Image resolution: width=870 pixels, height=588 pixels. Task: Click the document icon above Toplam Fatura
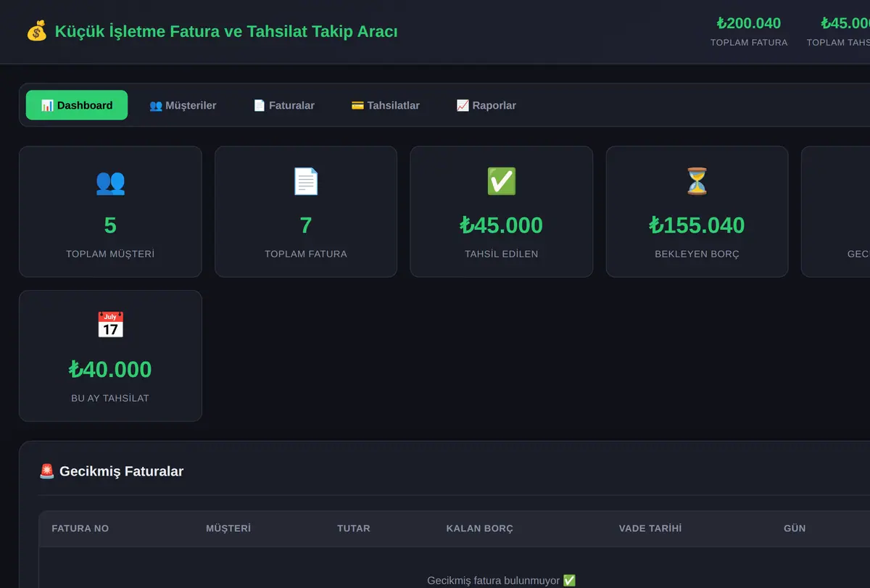tap(306, 182)
